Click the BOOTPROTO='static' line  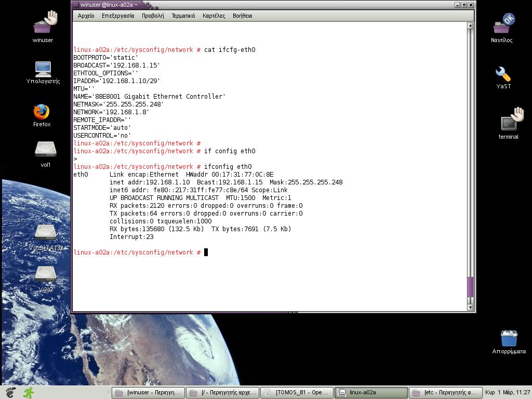pos(106,58)
